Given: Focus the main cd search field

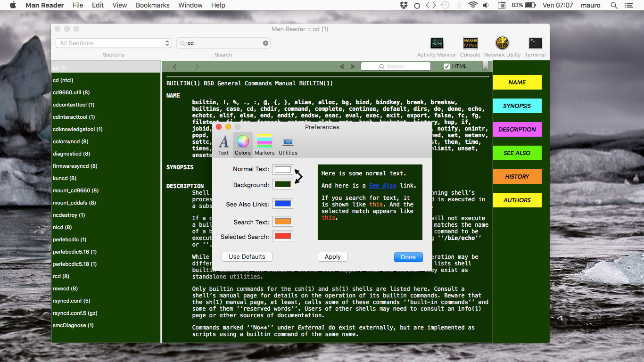Looking at the screenshot, I should [x=223, y=43].
